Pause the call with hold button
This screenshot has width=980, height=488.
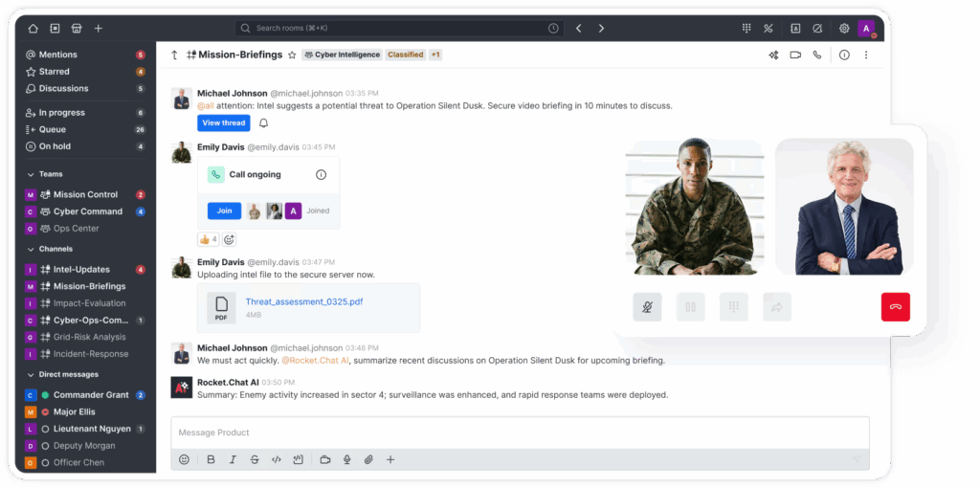[691, 307]
